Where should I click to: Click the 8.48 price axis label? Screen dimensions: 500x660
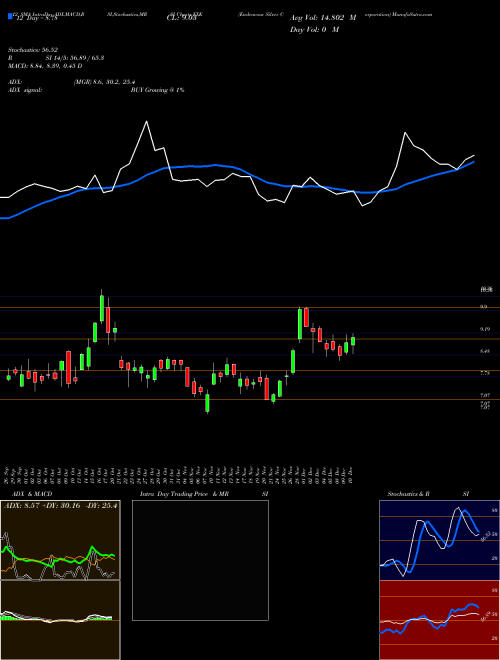[x=484, y=351]
